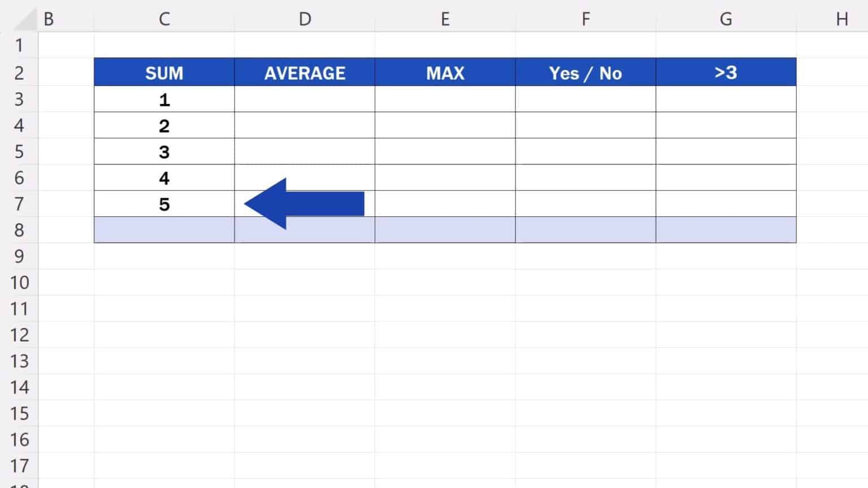Select column D header
The width and height of the screenshot is (868, 488).
coord(305,19)
